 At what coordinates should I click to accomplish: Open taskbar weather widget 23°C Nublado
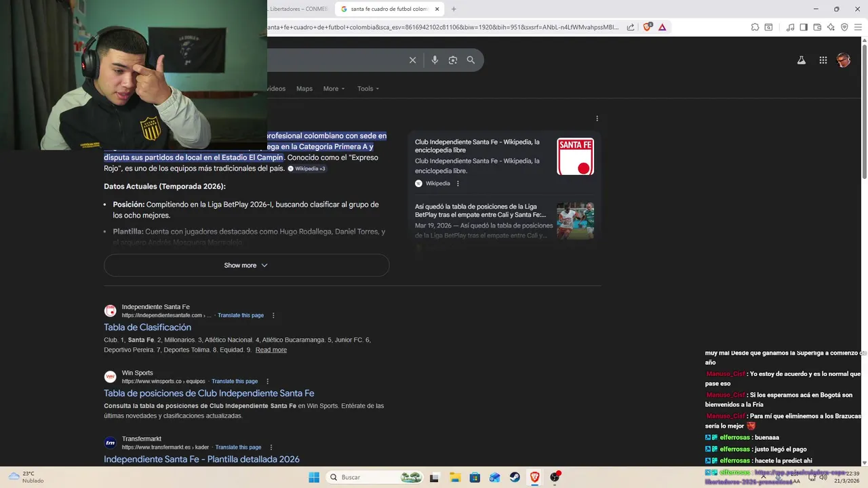tap(27, 477)
